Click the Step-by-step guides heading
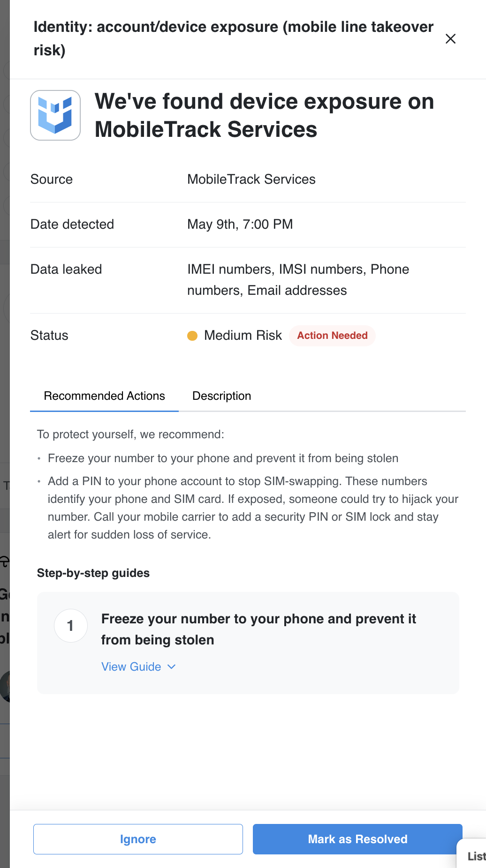The width and height of the screenshot is (486, 868). click(x=93, y=573)
